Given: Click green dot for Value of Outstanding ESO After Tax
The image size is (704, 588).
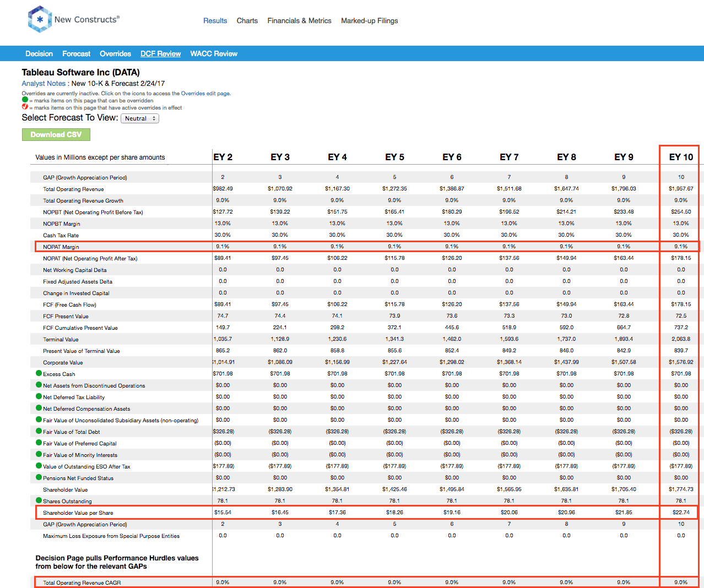Looking at the screenshot, I should 39,466.
